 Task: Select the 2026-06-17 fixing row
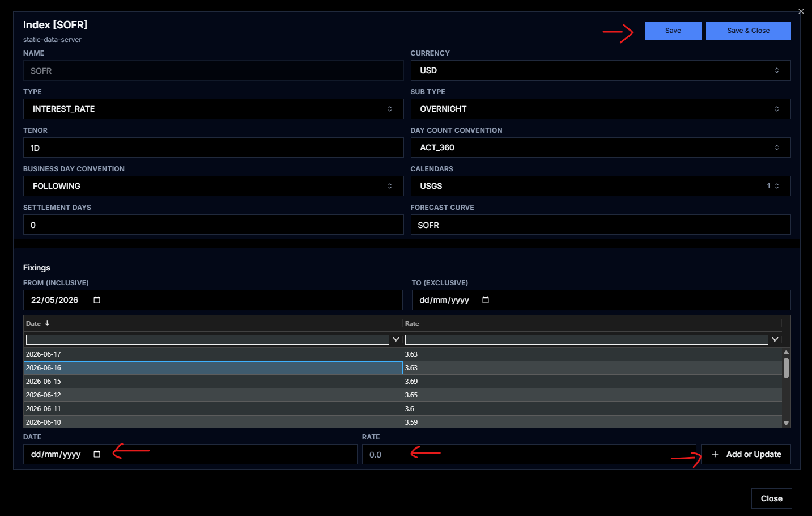tap(403, 354)
